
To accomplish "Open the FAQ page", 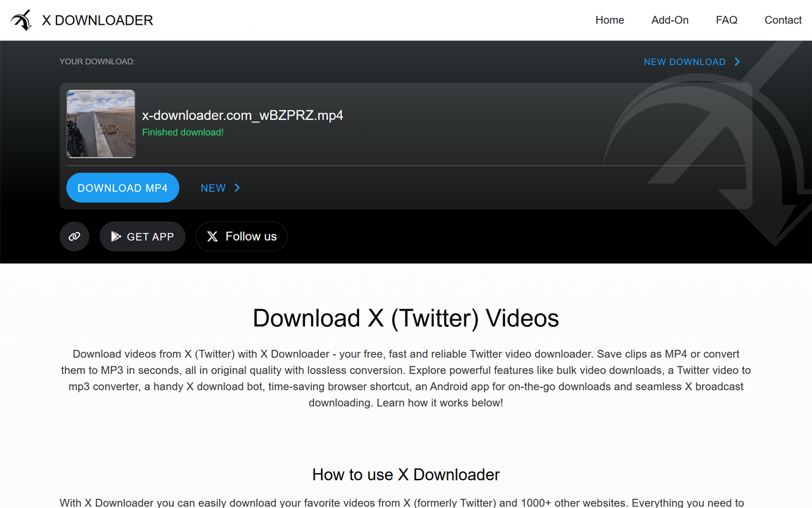I will pyautogui.click(x=726, y=20).
